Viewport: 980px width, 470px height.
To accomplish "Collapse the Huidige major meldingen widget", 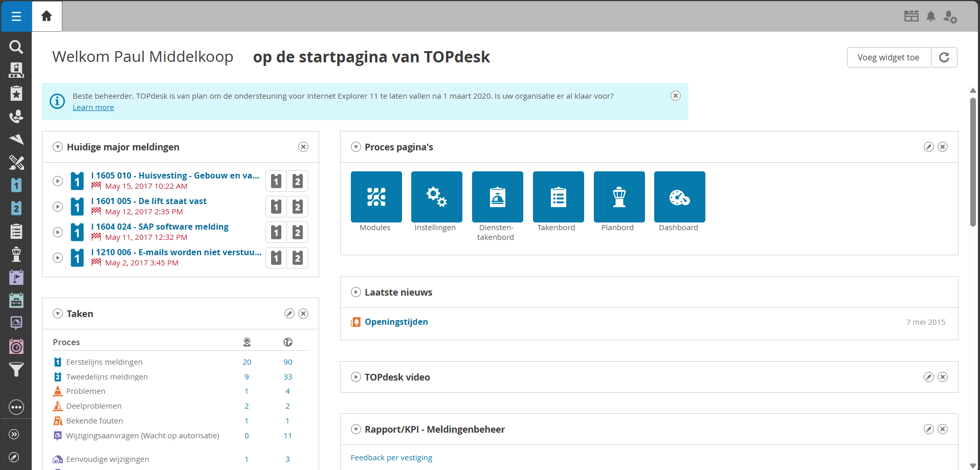I will [57, 147].
